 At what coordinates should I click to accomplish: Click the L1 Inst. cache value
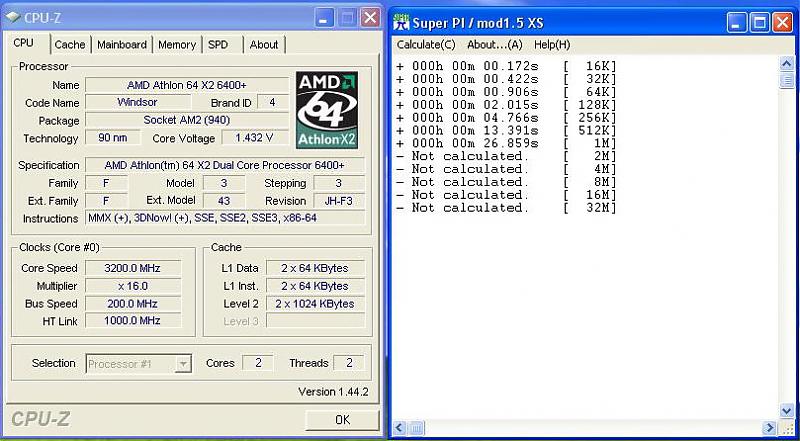click(x=315, y=286)
